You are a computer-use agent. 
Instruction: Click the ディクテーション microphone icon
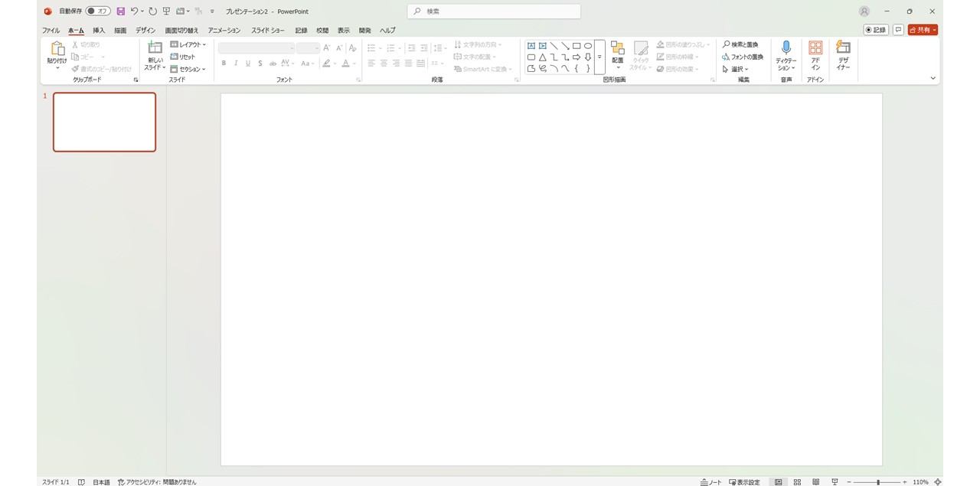click(786, 48)
